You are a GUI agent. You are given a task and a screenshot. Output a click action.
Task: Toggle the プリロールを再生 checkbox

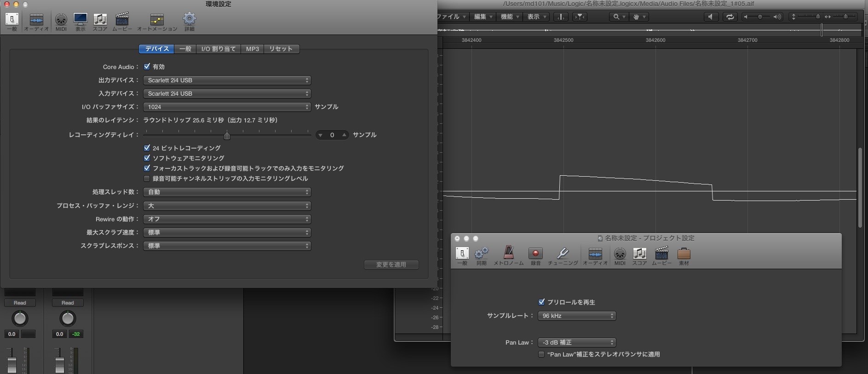pyautogui.click(x=541, y=302)
